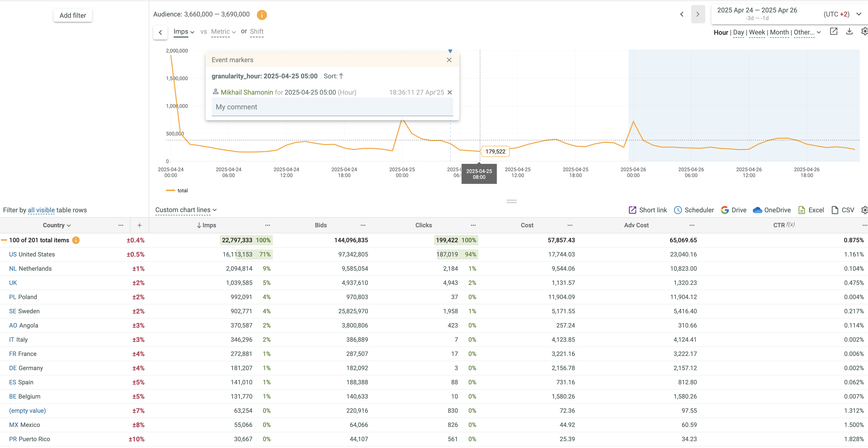
Task: Close the Event markers popup
Action: tap(449, 60)
